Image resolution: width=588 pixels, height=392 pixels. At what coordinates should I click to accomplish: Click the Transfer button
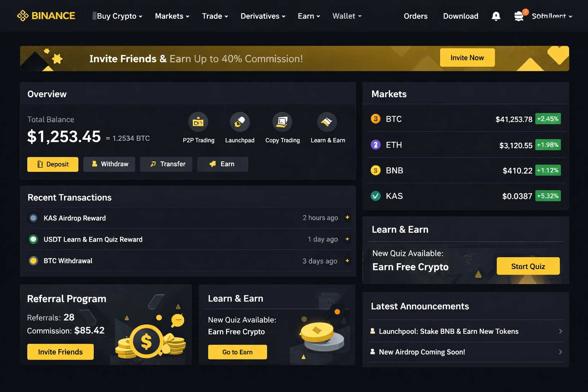pos(166,164)
